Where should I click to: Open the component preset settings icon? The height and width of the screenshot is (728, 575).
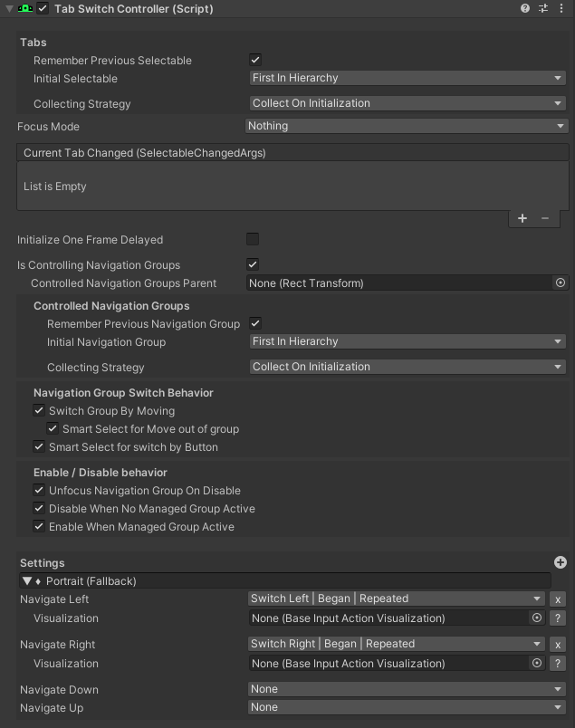click(543, 8)
